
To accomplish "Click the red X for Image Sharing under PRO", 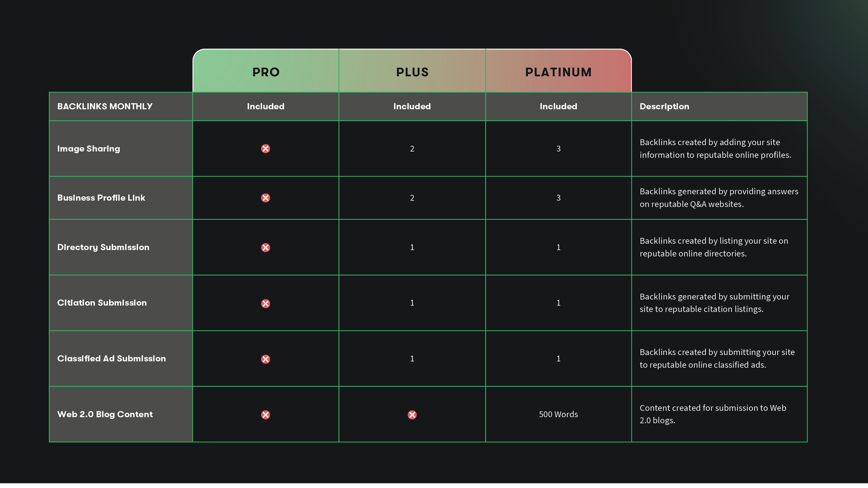I will (x=266, y=149).
